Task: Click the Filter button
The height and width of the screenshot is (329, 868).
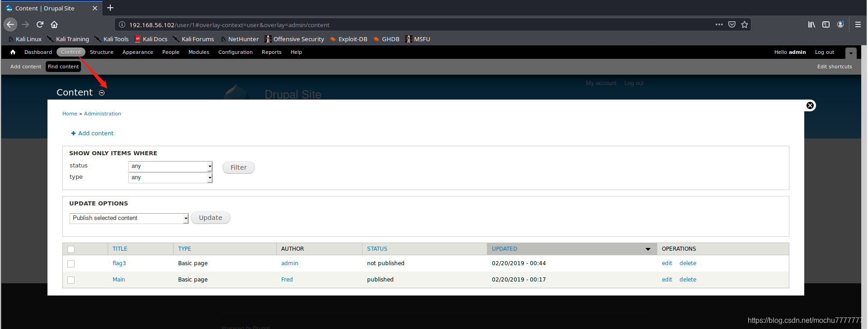Action: tap(239, 167)
